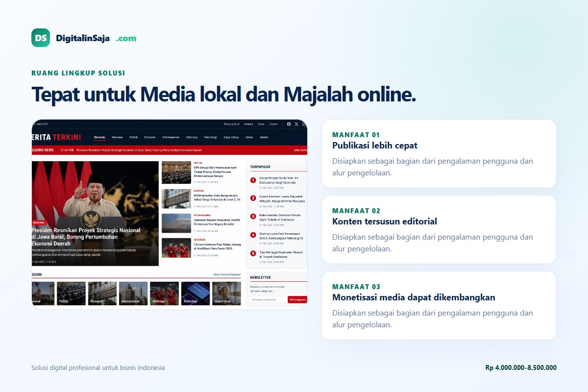This screenshot has width=588, height=392.
Task: Open the Olahraga category card
Action: point(164,294)
